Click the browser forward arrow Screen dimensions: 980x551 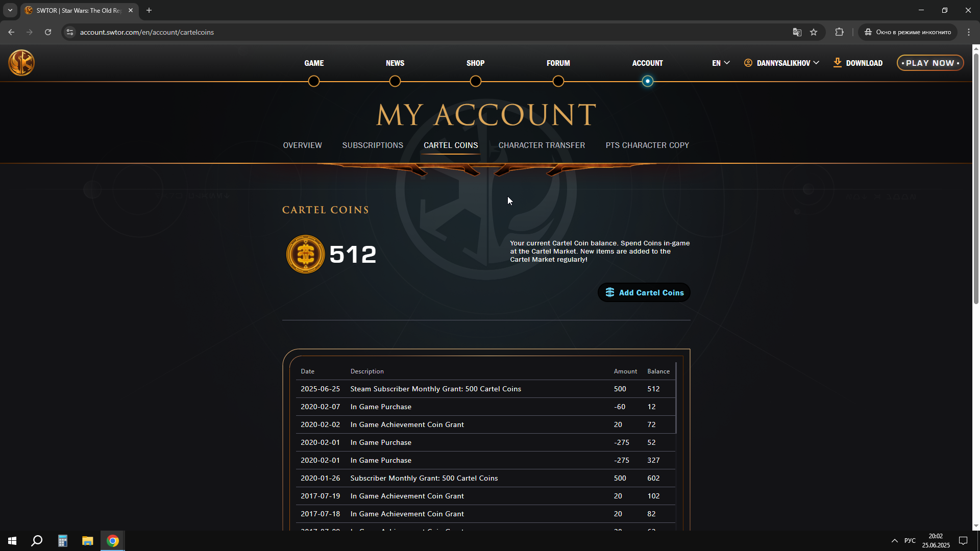click(x=30, y=32)
